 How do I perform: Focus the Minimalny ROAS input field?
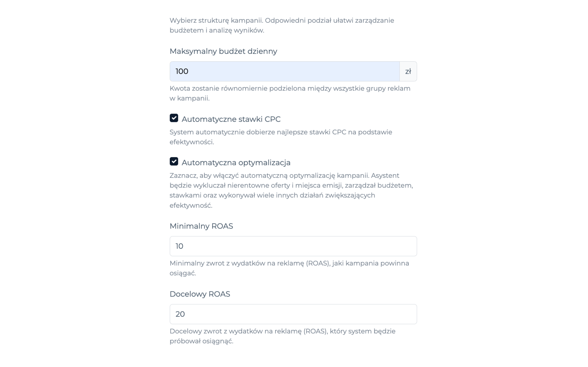[x=293, y=246]
